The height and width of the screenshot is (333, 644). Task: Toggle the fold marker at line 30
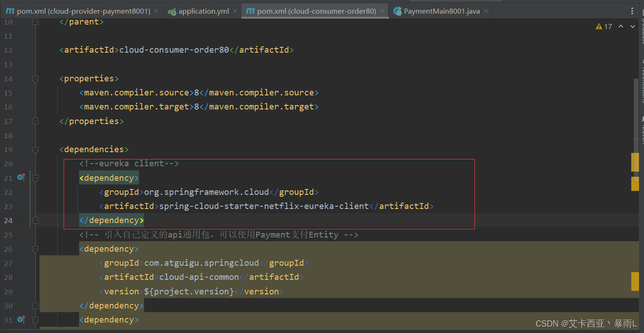coord(35,306)
